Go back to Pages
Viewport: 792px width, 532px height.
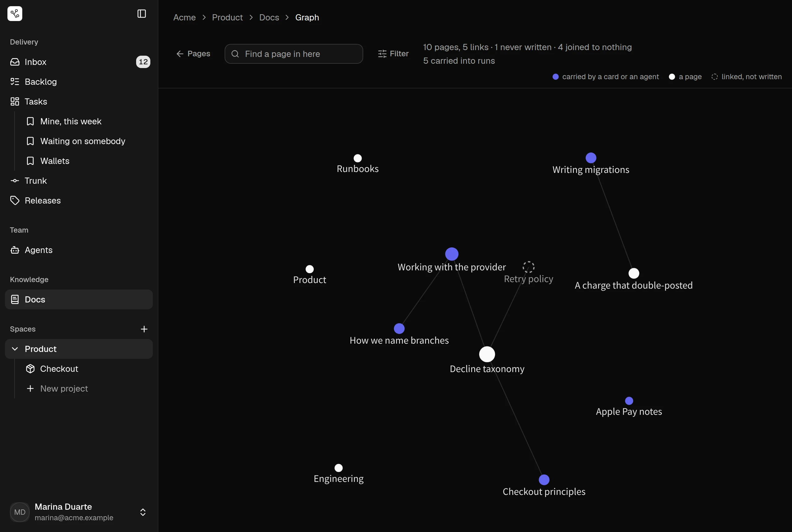point(193,54)
